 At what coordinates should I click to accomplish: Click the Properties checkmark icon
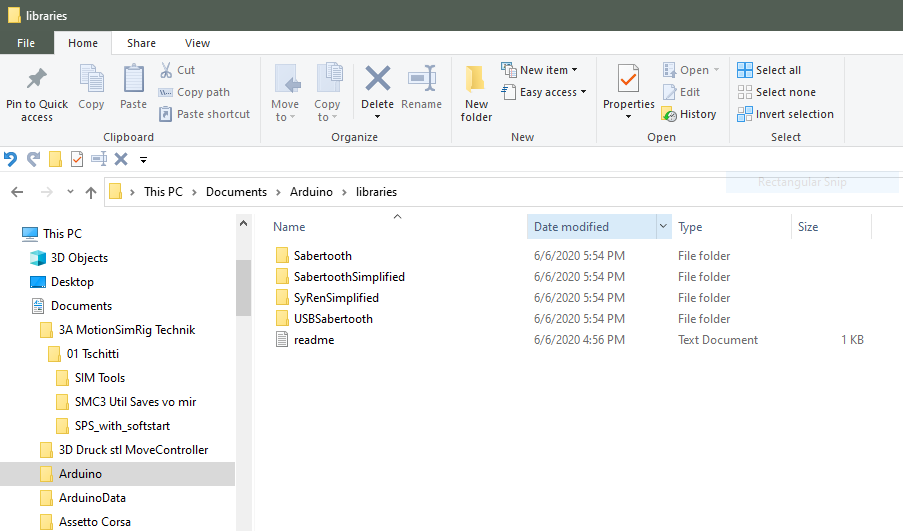tap(628, 79)
